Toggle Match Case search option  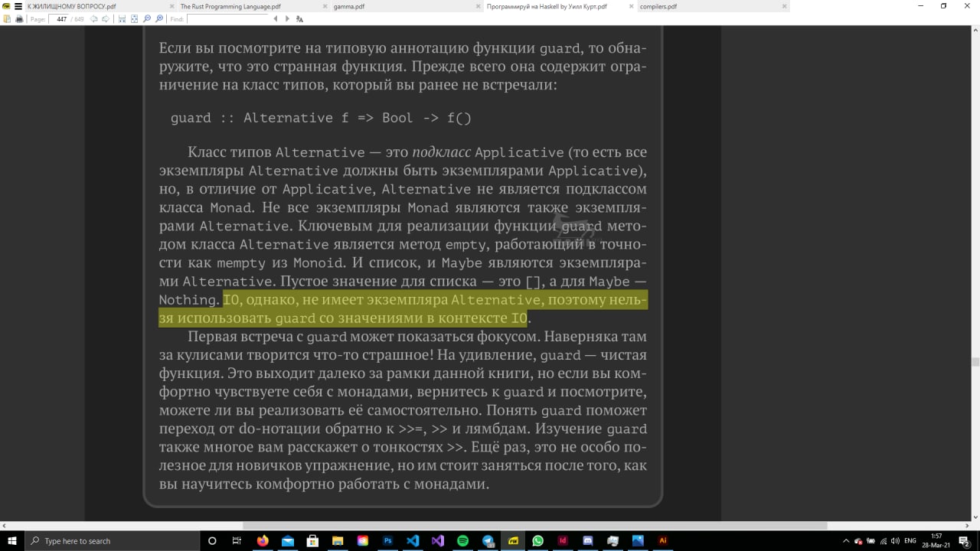(x=299, y=19)
